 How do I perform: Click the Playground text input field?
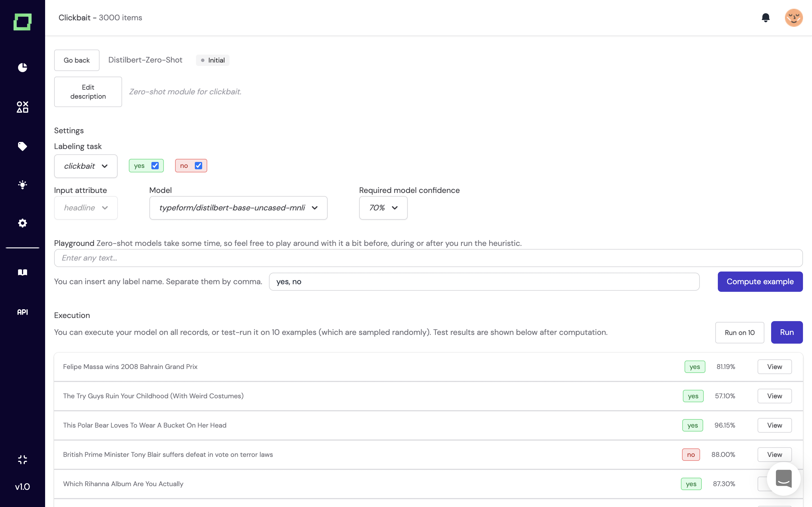click(428, 258)
